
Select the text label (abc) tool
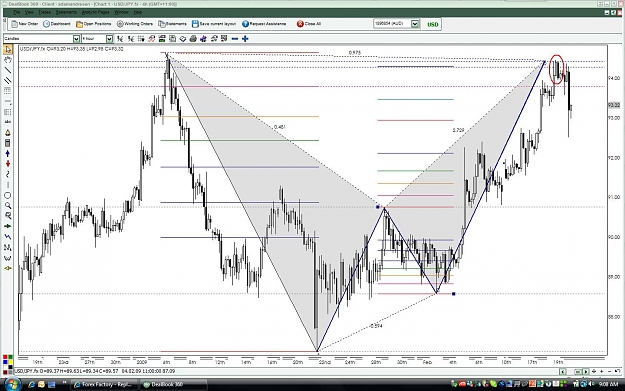[8, 122]
